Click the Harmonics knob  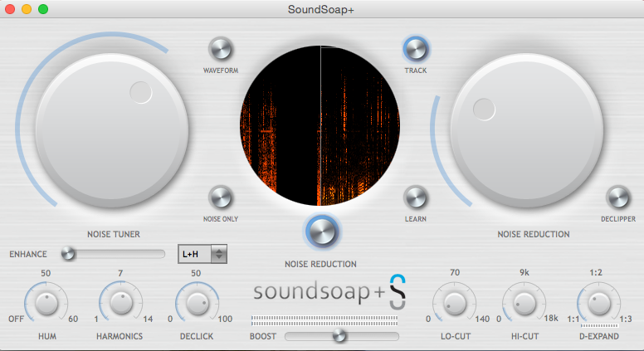click(x=121, y=304)
